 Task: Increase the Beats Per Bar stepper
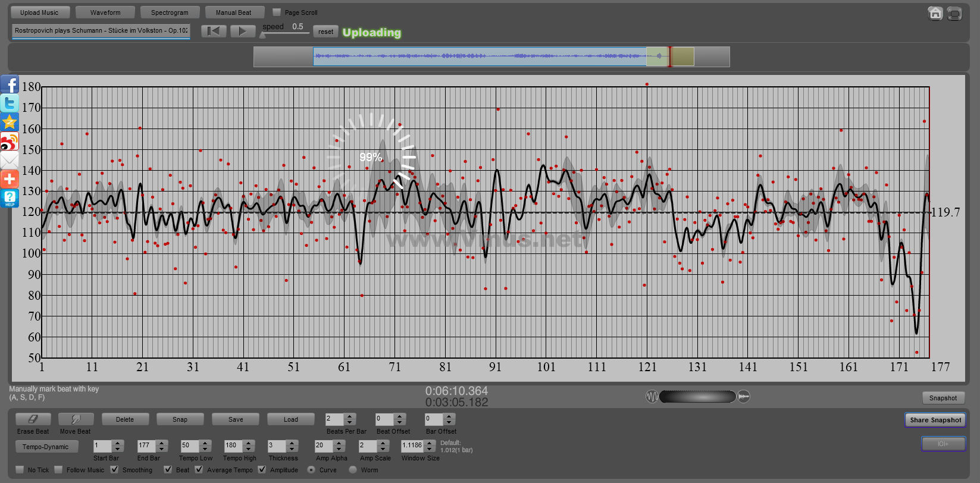(350, 416)
